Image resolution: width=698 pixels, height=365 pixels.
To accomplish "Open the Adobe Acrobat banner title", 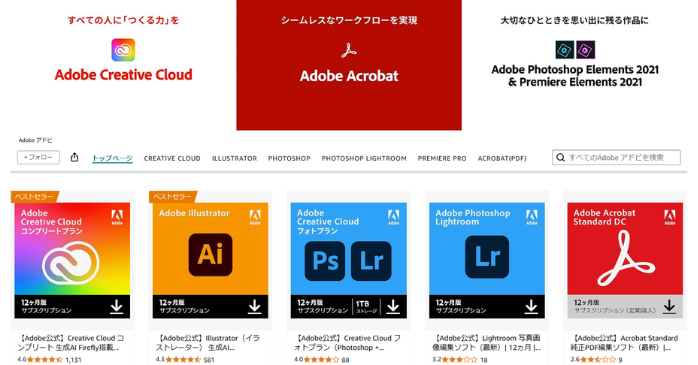I will [349, 76].
